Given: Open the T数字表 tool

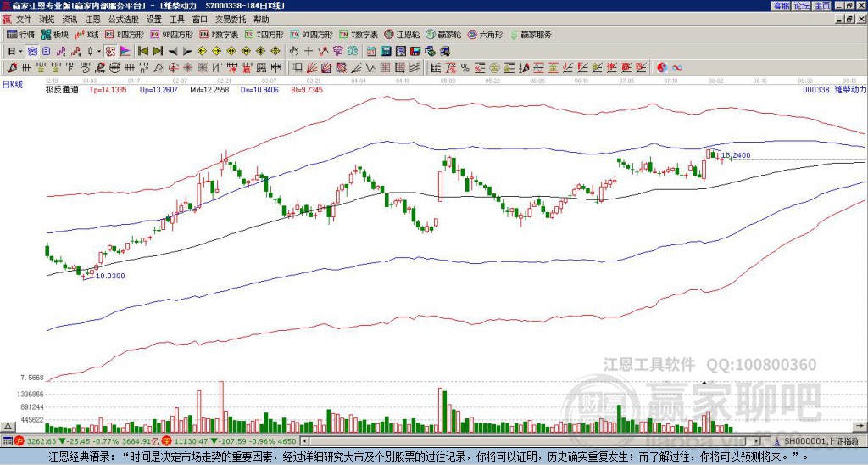Looking at the screenshot, I should pos(359,35).
